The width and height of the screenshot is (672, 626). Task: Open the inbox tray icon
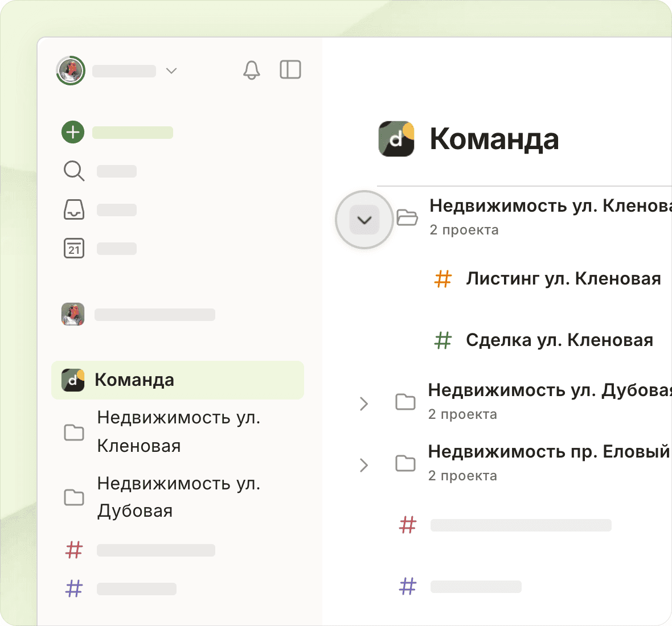[x=73, y=209]
